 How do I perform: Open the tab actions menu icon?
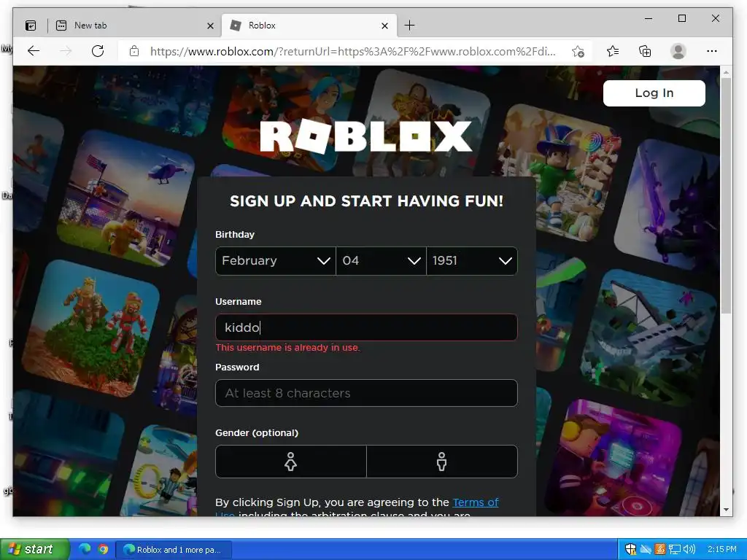31,26
